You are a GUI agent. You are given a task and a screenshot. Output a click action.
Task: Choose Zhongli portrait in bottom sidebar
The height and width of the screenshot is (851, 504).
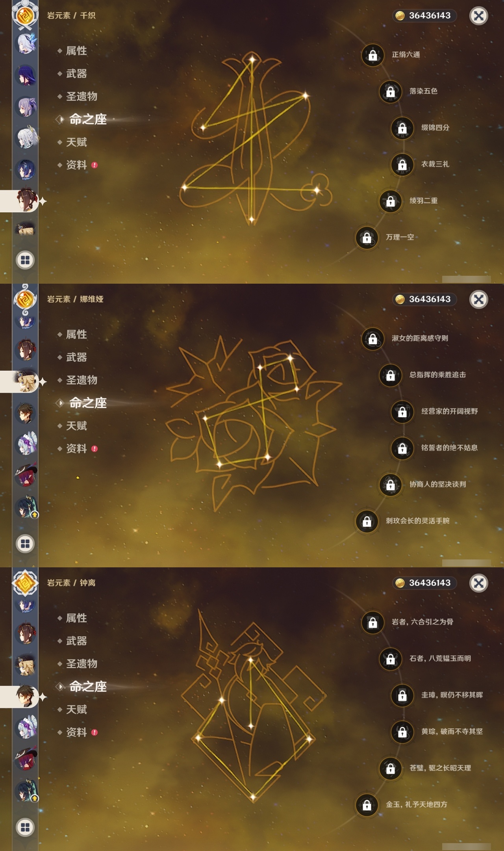[x=26, y=697]
